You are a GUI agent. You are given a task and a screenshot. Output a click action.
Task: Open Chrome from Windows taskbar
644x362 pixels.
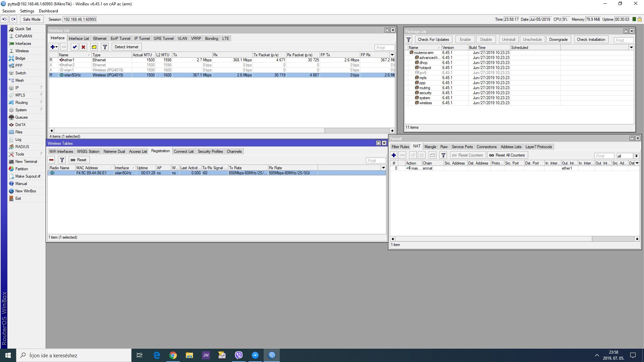coord(173,355)
